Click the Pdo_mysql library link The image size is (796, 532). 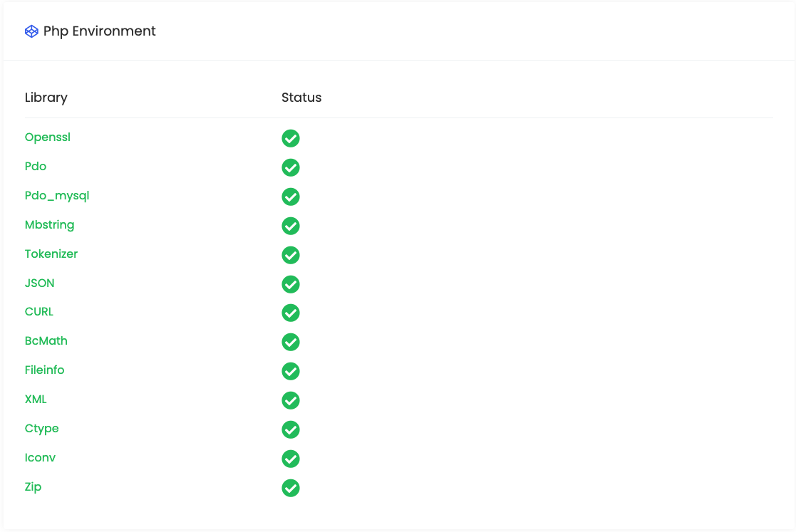56,195
